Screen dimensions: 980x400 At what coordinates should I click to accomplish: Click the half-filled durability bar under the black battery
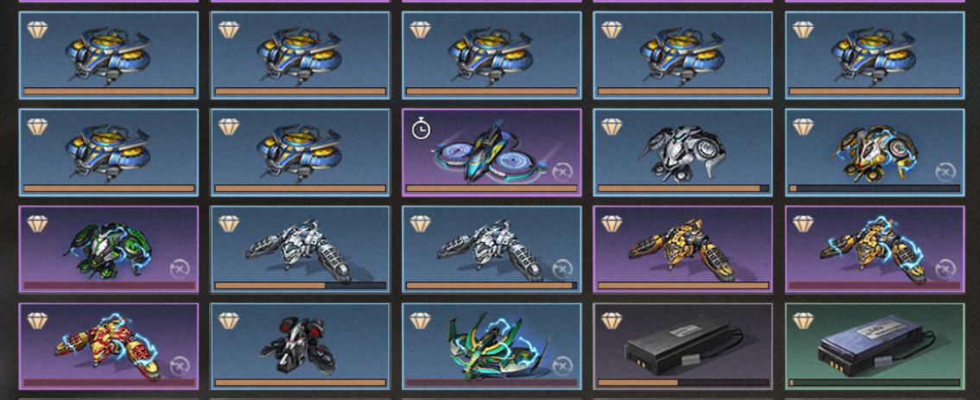point(683,383)
